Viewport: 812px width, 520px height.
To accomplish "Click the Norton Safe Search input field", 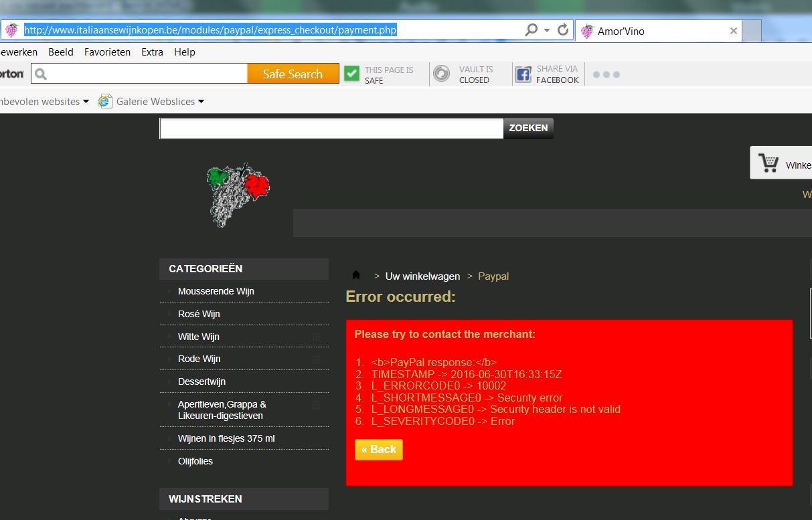I will pos(139,74).
